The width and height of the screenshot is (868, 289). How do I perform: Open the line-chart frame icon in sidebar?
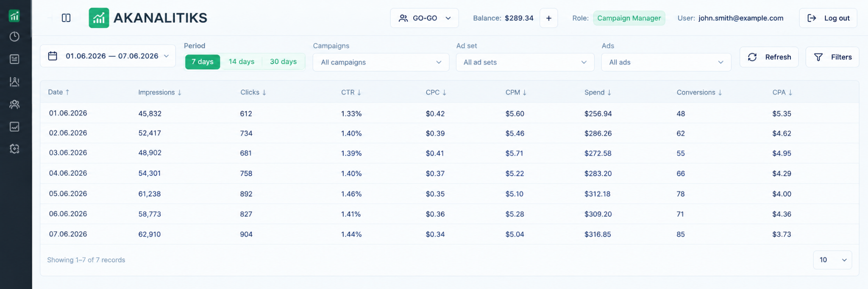click(x=14, y=127)
